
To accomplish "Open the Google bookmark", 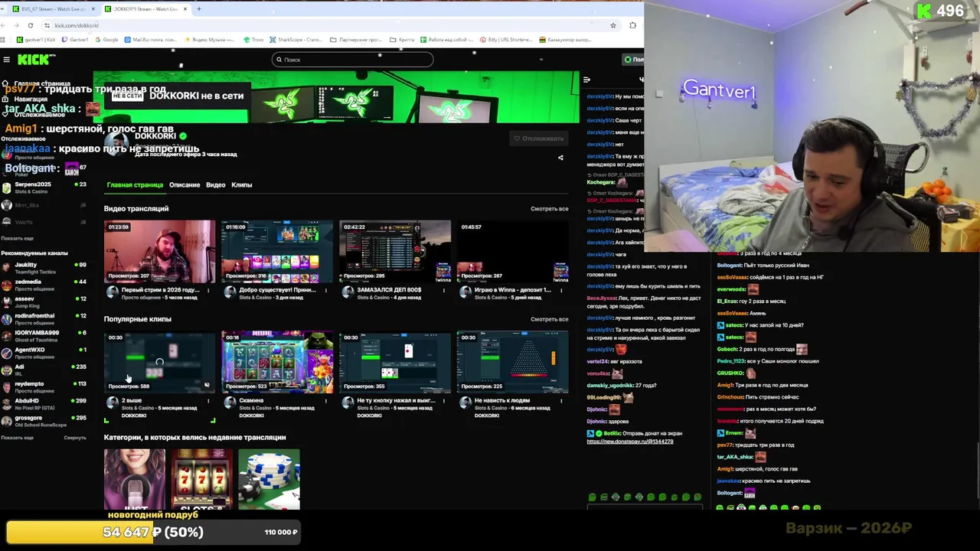I will [107, 40].
